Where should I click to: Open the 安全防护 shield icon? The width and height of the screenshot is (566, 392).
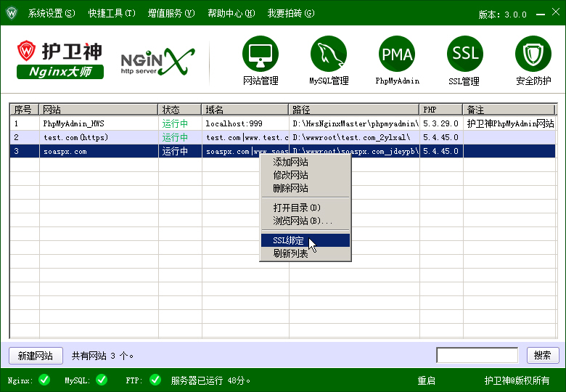(533, 54)
